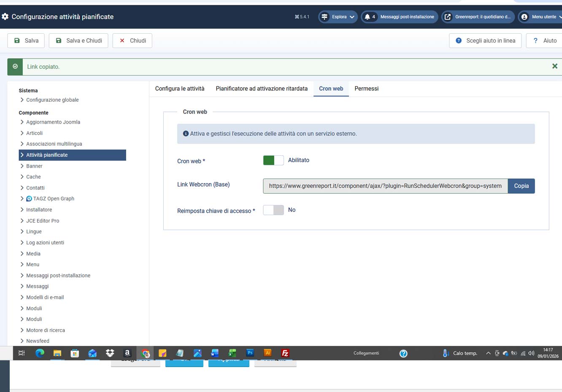Viewport: 562px width, 392px height.
Task: Open the Configura le attività tab
Action: (x=180, y=89)
